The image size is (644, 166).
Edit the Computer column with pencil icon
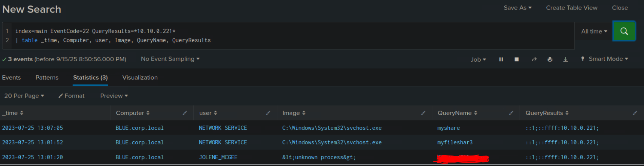pyautogui.click(x=185, y=113)
